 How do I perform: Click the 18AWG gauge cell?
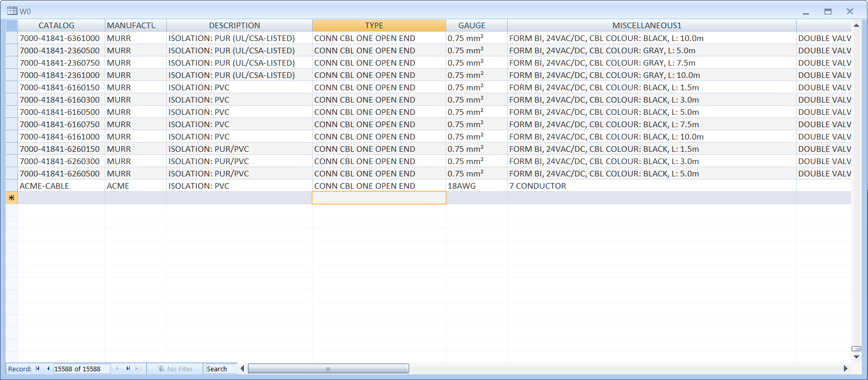(x=476, y=186)
